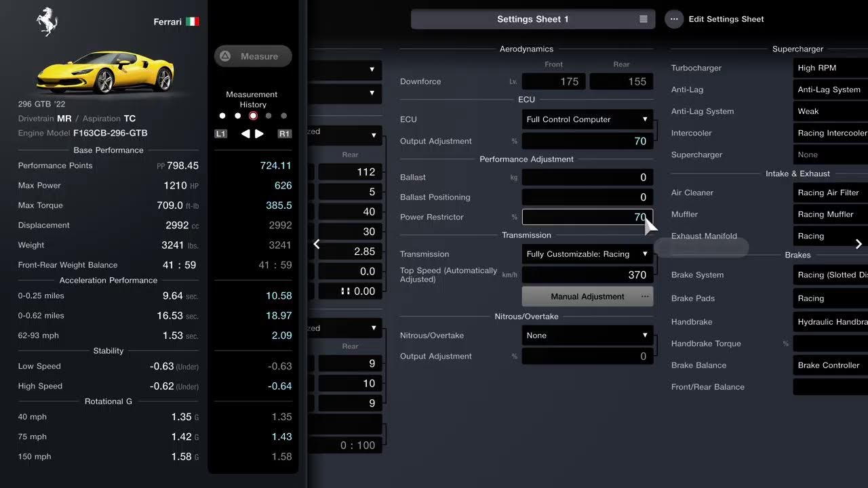Click the measured PP value 724.11
The height and width of the screenshot is (488, 868).
tap(276, 165)
